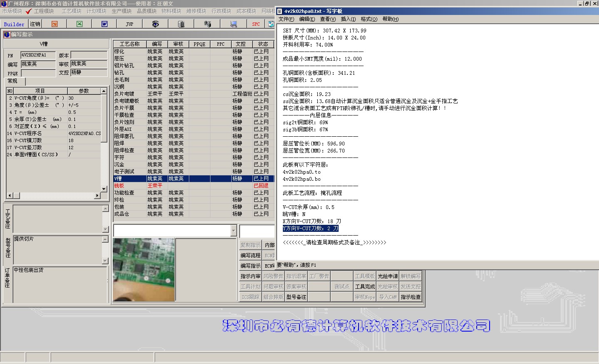Image resolution: width=599 pixels, height=364 pixels.
Task: Click right arrow of parameter list horizontal scrollbar
Action: (x=97, y=195)
